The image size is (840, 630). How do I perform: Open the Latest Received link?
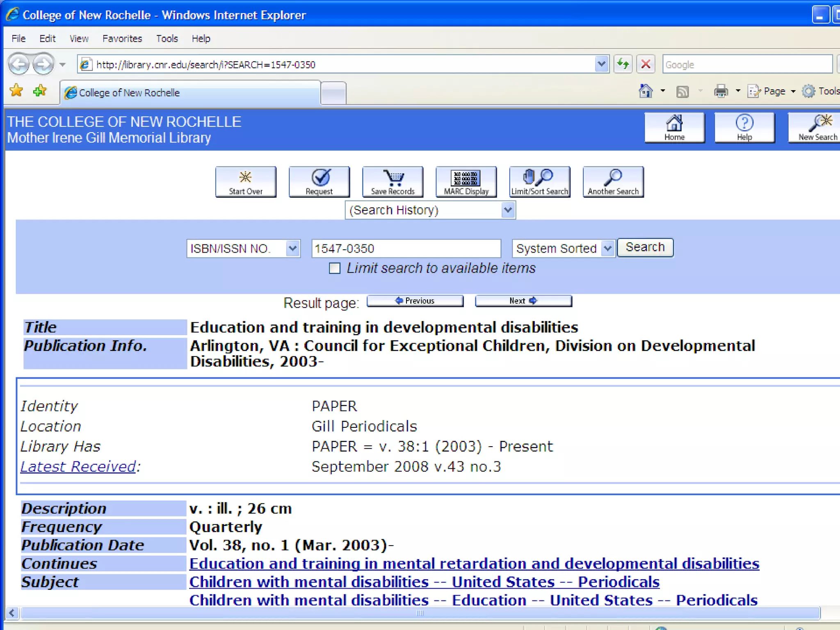78,466
